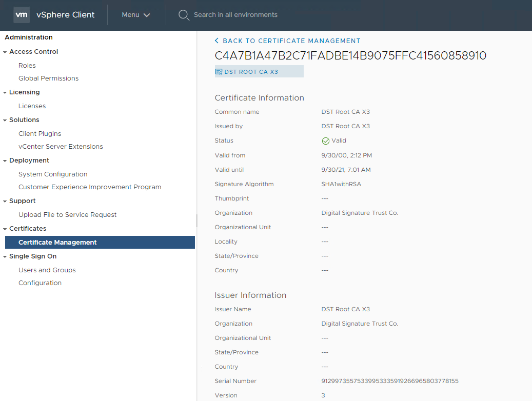
Task: Click the Certificate Information heading
Action: point(259,98)
